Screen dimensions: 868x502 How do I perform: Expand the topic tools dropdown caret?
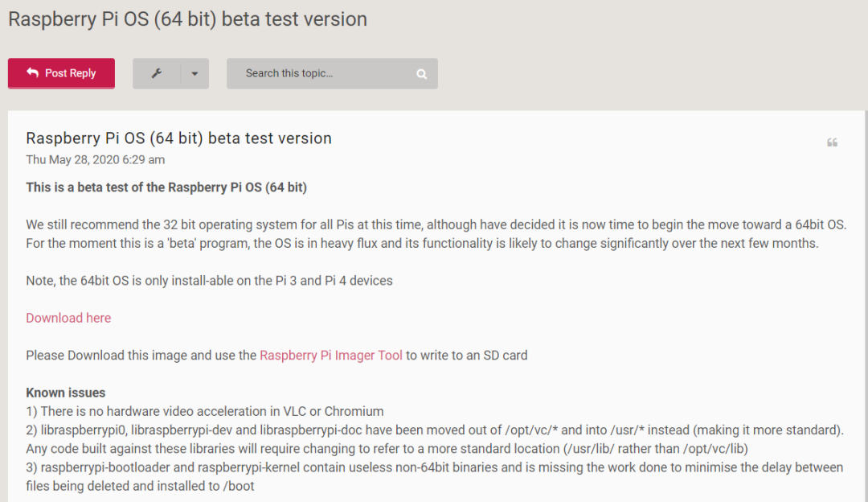point(194,73)
